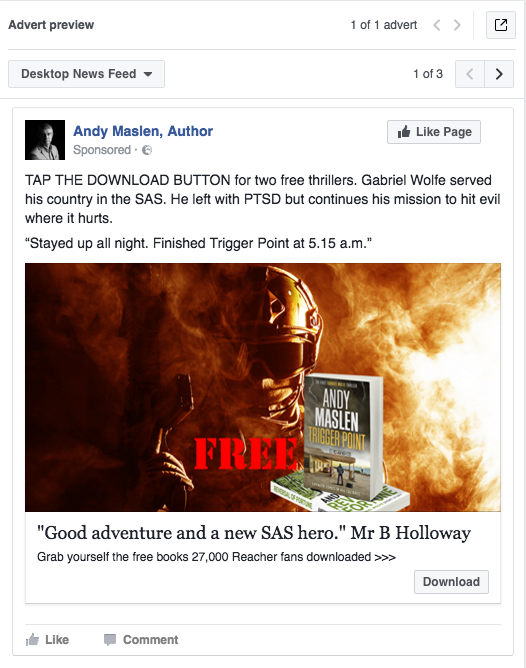The height and width of the screenshot is (668, 526).
Task: Show next placement preview arrow
Action: (499, 74)
